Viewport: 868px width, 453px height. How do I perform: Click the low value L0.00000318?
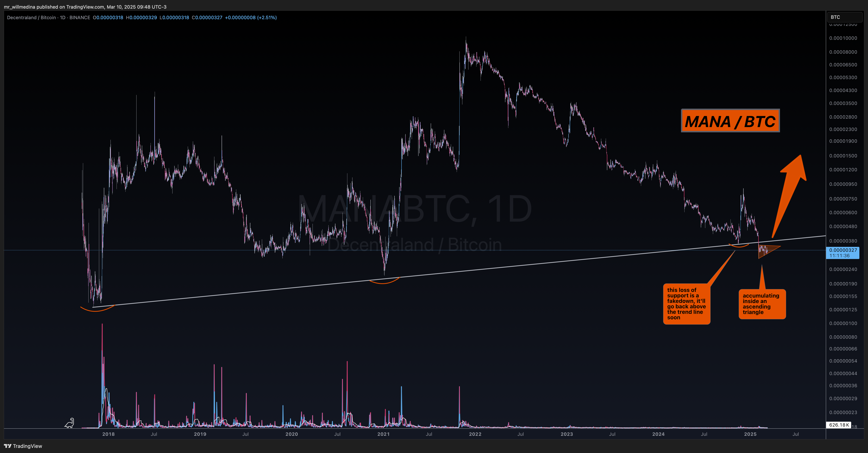click(174, 18)
